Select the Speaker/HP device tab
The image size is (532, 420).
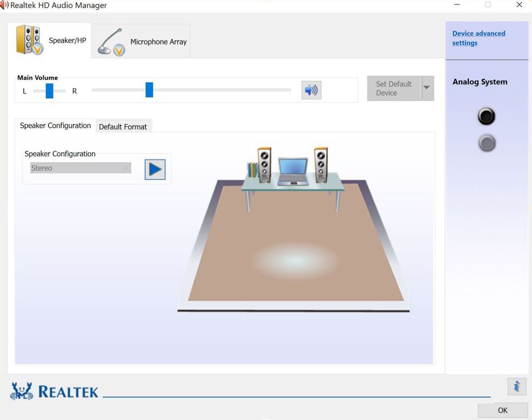[x=49, y=40]
